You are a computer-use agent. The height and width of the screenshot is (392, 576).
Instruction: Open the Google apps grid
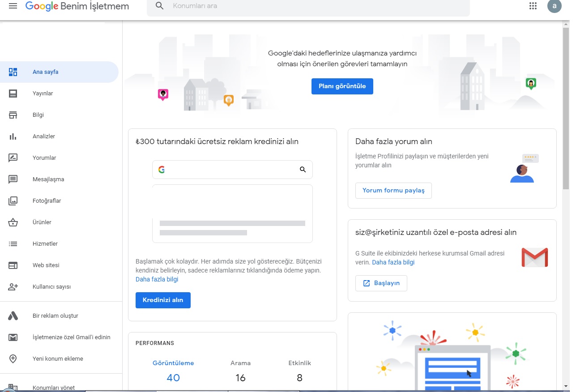tap(533, 6)
